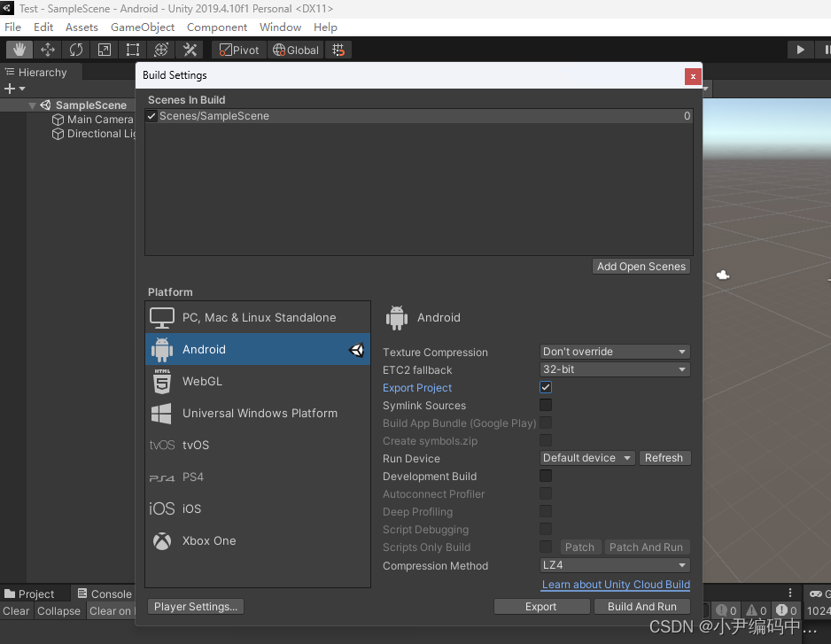
Task: Click Add Open Scenes button
Action: 641,266
